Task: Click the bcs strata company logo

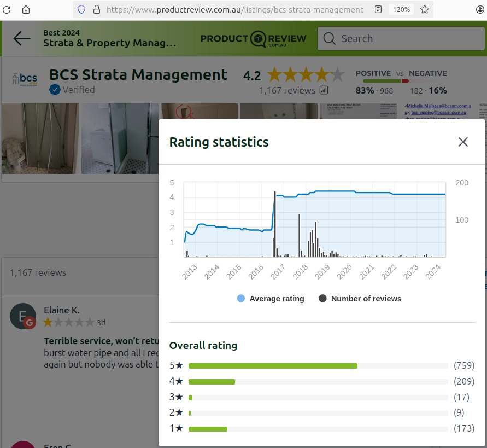Action: point(25,79)
